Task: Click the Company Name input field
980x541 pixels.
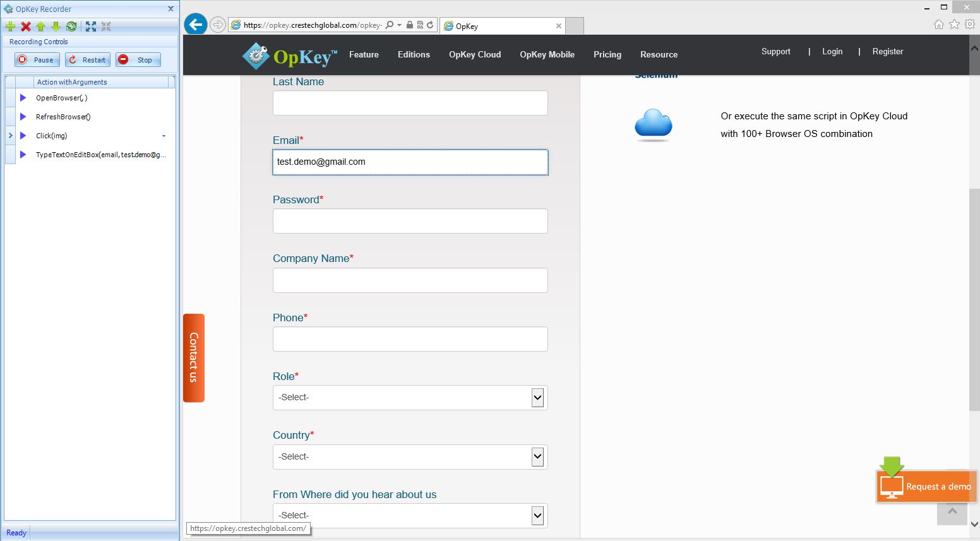Action: pyautogui.click(x=410, y=280)
